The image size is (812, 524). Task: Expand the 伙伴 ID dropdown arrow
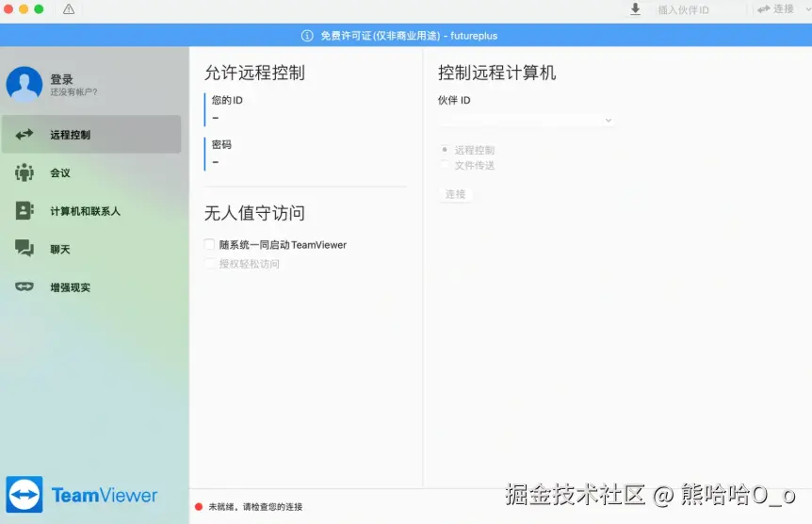click(x=609, y=121)
